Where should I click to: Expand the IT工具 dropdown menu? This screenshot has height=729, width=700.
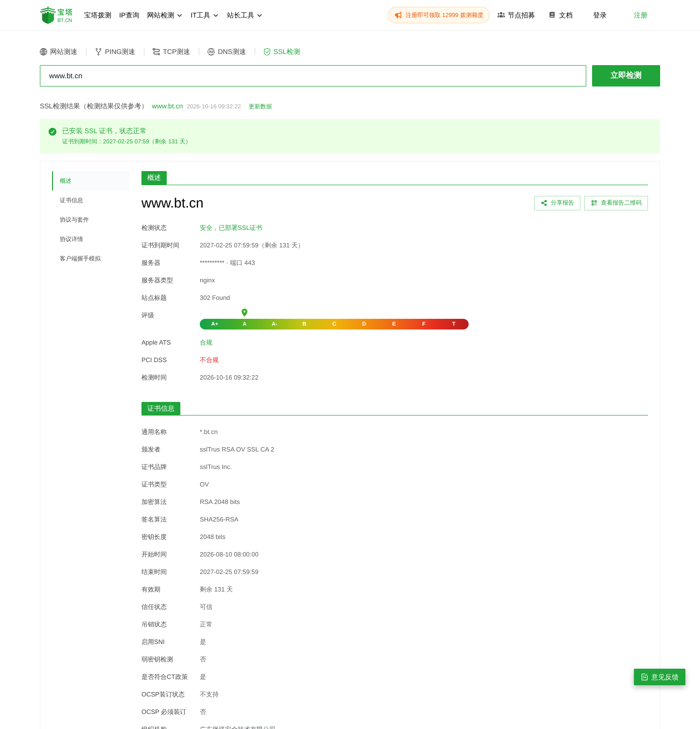point(205,16)
